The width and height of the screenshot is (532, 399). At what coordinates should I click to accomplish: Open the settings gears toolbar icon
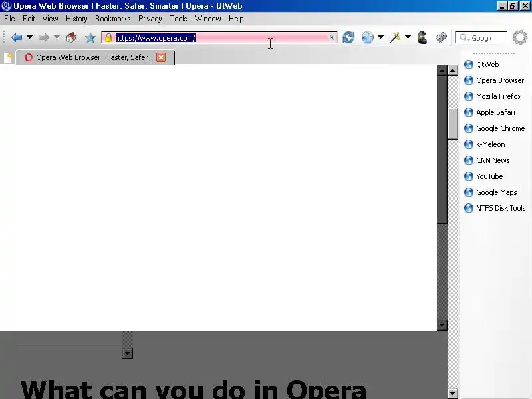click(x=442, y=37)
